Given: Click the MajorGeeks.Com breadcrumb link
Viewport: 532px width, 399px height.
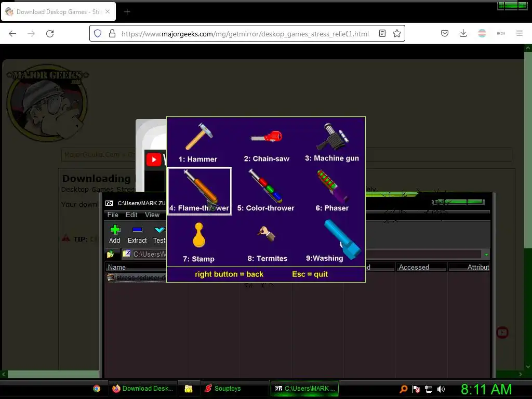Looking at the screenshot, I should pos(91,155).
